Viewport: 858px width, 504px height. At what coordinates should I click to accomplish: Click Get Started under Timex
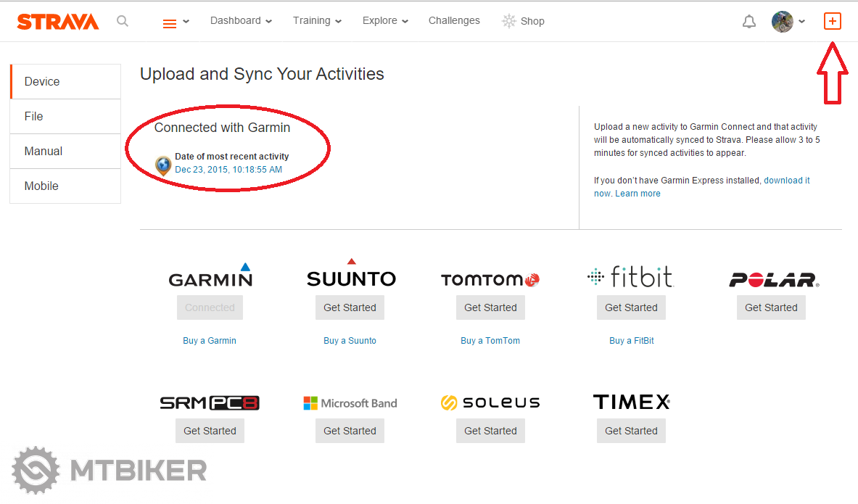631,431
